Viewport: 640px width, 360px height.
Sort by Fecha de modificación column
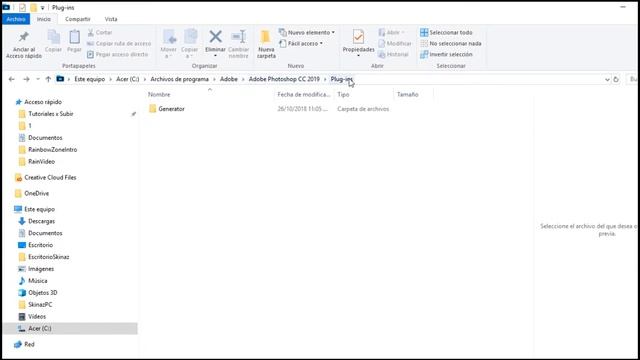[x=304, y=94]
